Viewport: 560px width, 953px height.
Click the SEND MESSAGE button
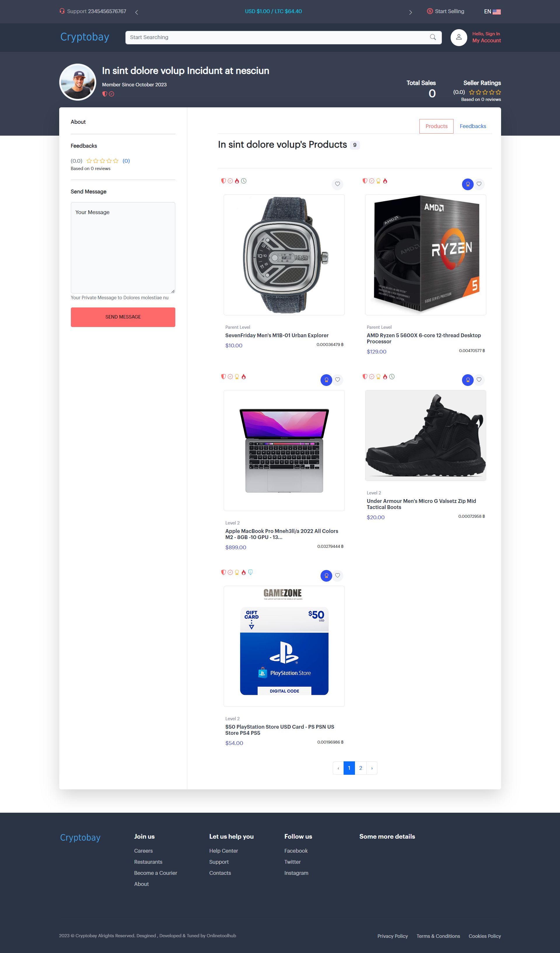coord(123,317)
